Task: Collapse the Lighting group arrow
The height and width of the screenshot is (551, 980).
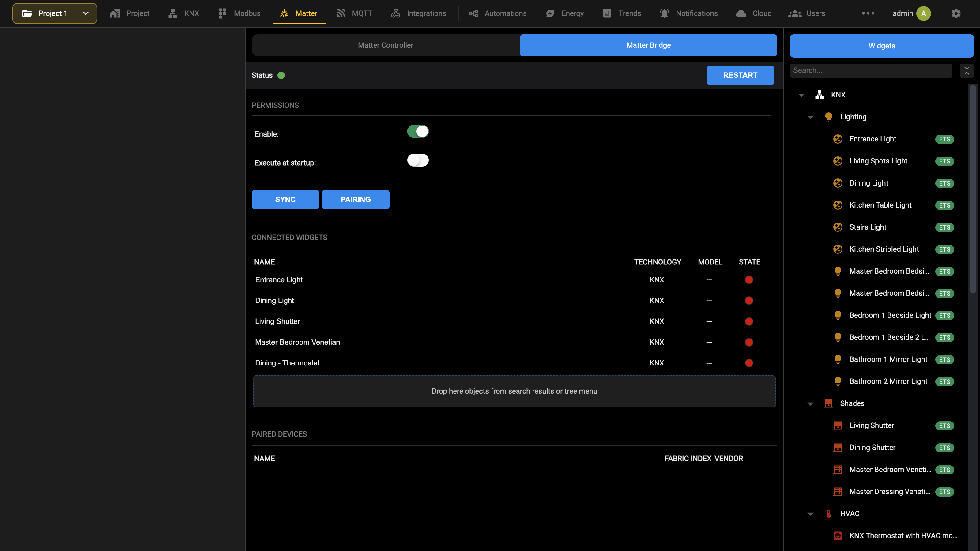Action: 810,117
